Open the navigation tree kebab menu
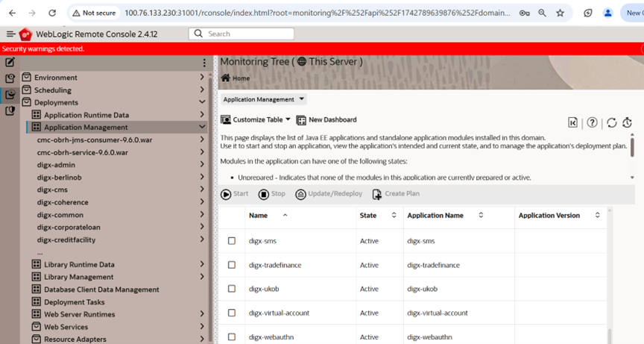This screenshot has width=644, height=344. 204,63
